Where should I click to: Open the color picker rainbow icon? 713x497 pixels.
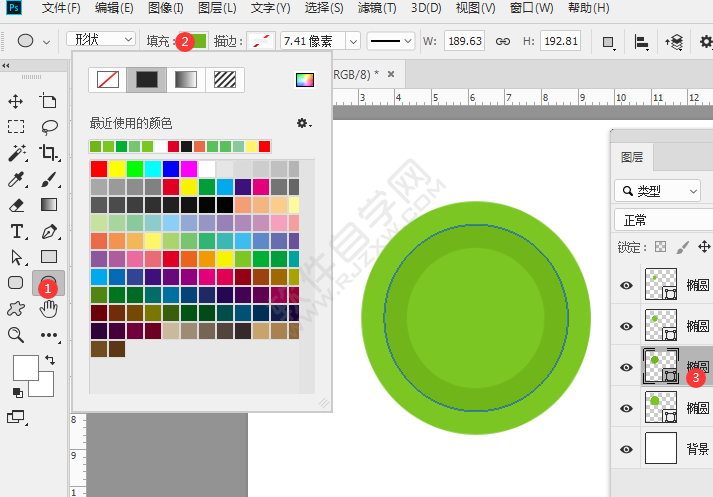click(304, 80)
